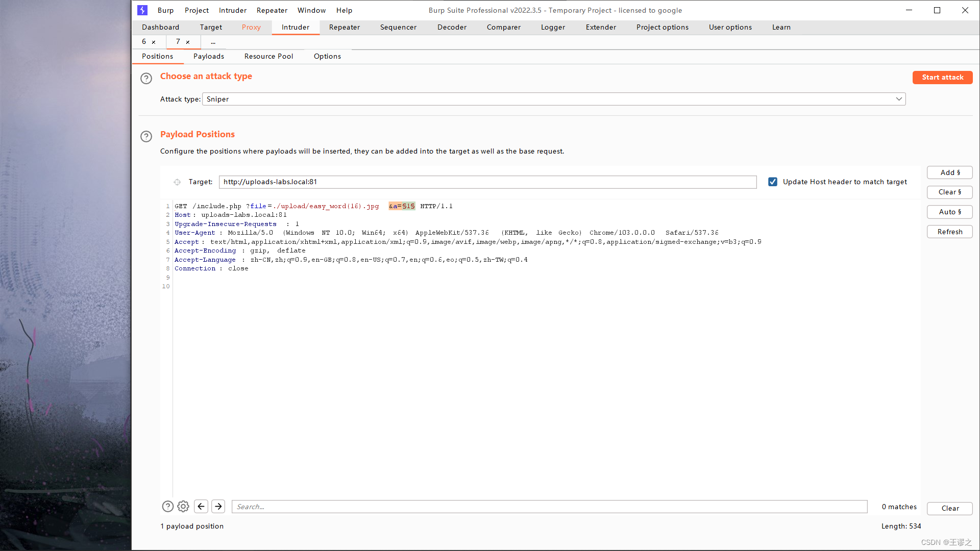Image resolution: width=980 pixels, height=551 pixels.
Task: Click the Add § button
Action: pos(950,172)
